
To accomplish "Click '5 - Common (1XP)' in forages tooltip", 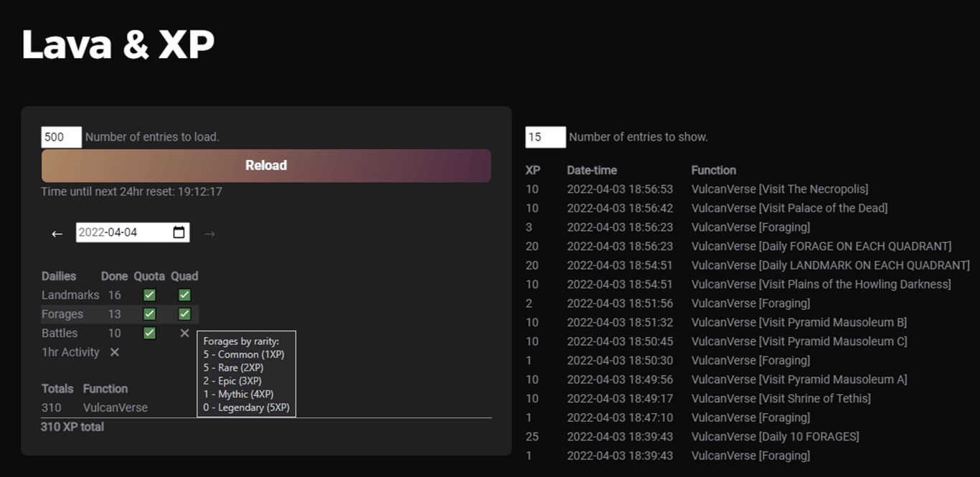I will tap(244, 354).
